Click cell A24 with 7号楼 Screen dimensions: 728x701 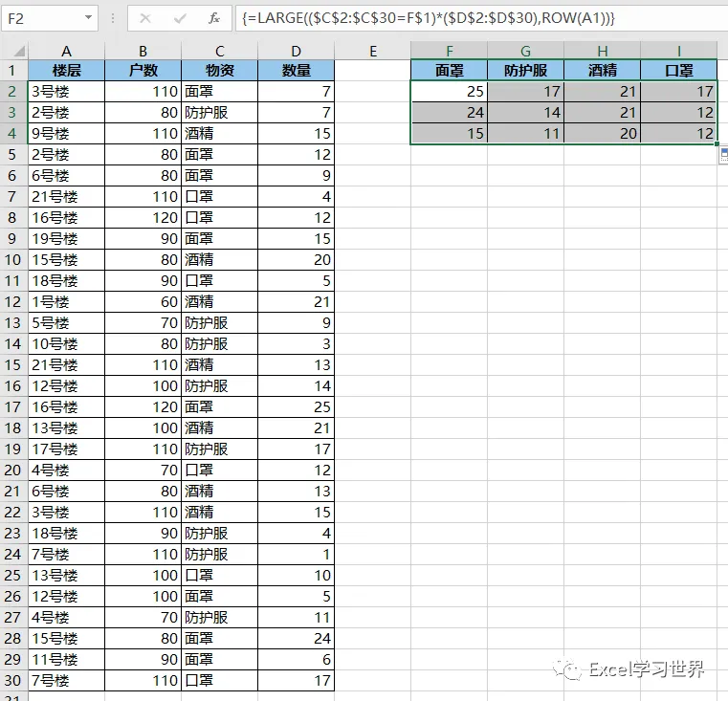pos(66,555)
